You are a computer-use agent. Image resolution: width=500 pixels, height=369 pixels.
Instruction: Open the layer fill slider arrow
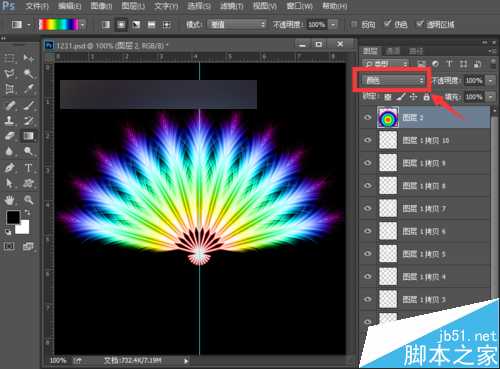pyautogui.click(x=490, y=97)
